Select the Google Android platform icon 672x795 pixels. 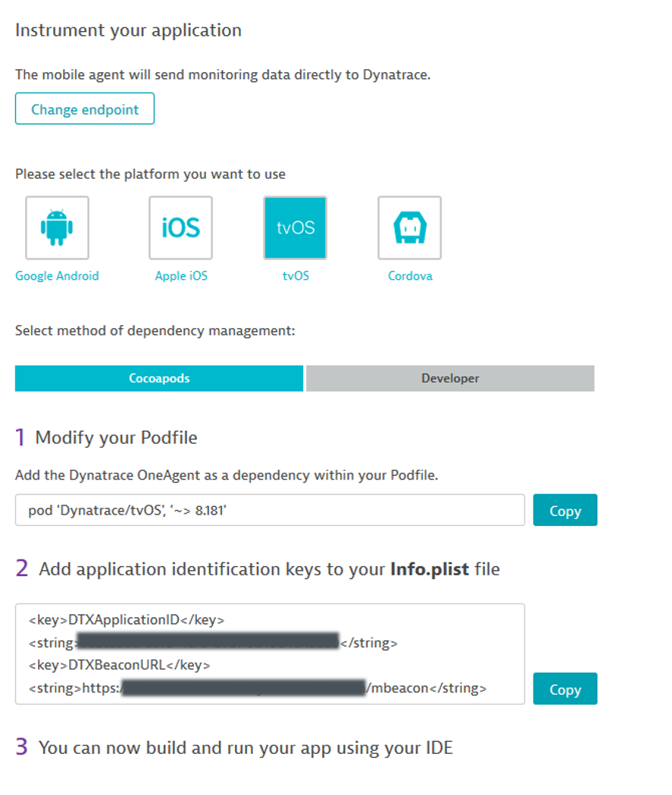pos(57,228)
